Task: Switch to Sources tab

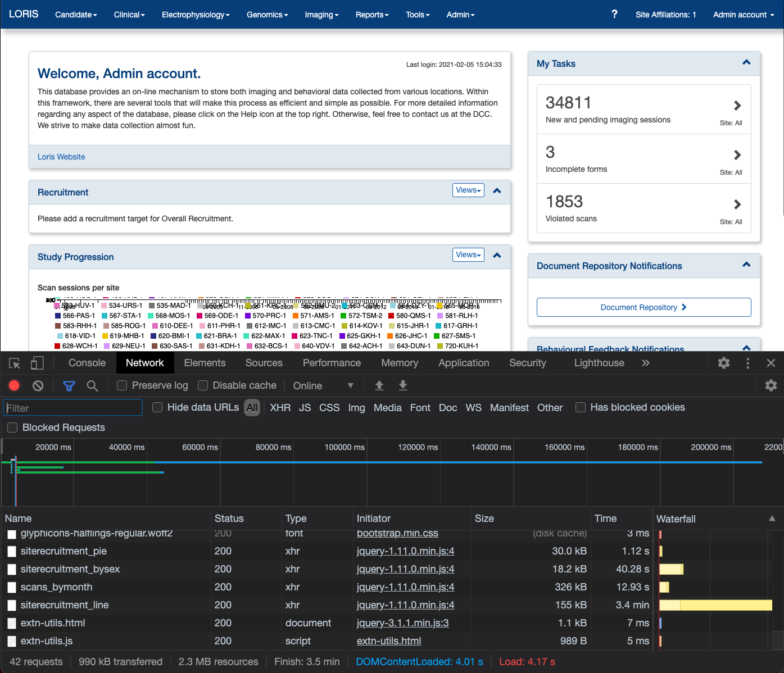Action: click(264, 363)
